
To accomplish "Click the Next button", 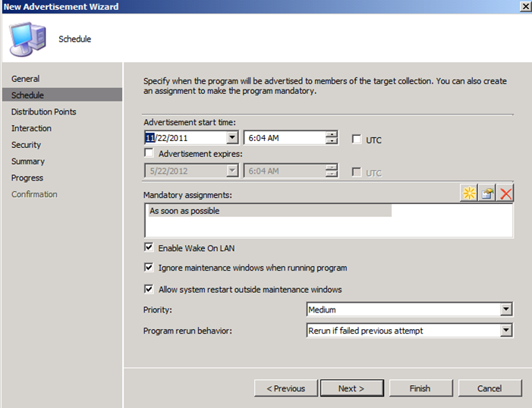I will (x=352, y=388).
